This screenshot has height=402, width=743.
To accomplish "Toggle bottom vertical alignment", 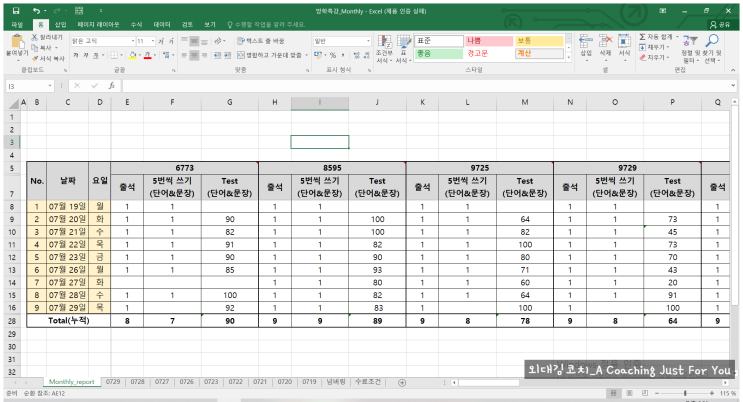I will point(204,41).
